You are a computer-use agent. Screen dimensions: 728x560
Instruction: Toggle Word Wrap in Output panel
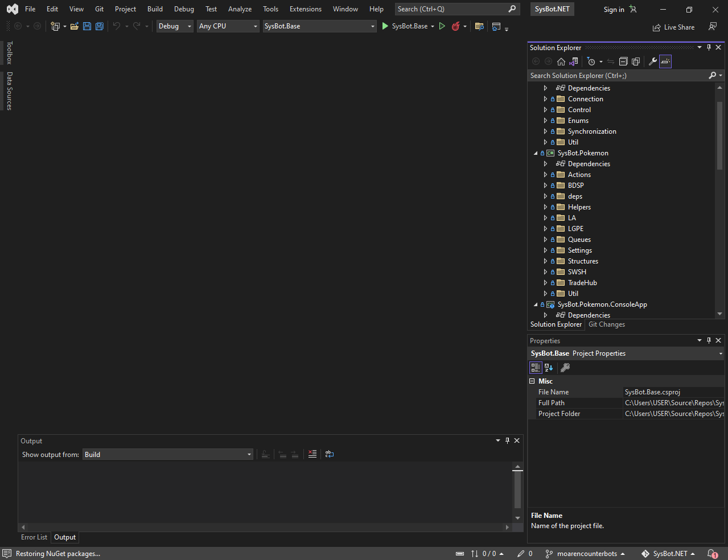point(330,454)
